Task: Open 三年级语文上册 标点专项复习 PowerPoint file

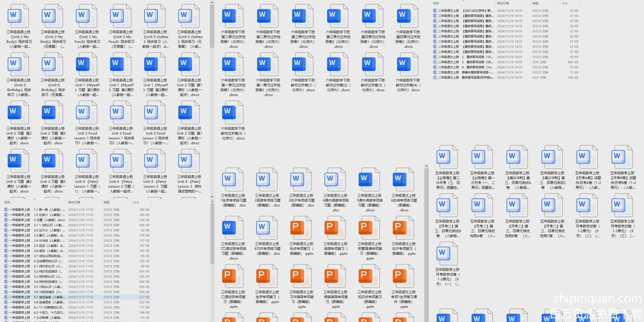Action: tap(301, 228)
